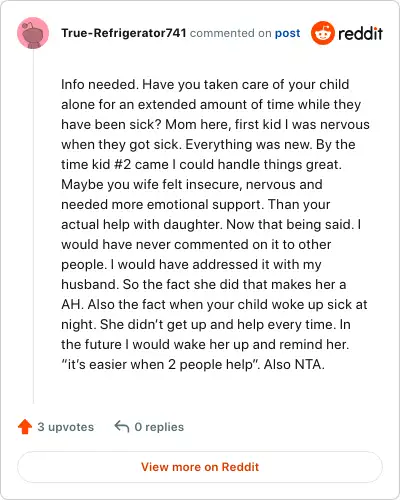Click the reddit wordmark text

360,33
